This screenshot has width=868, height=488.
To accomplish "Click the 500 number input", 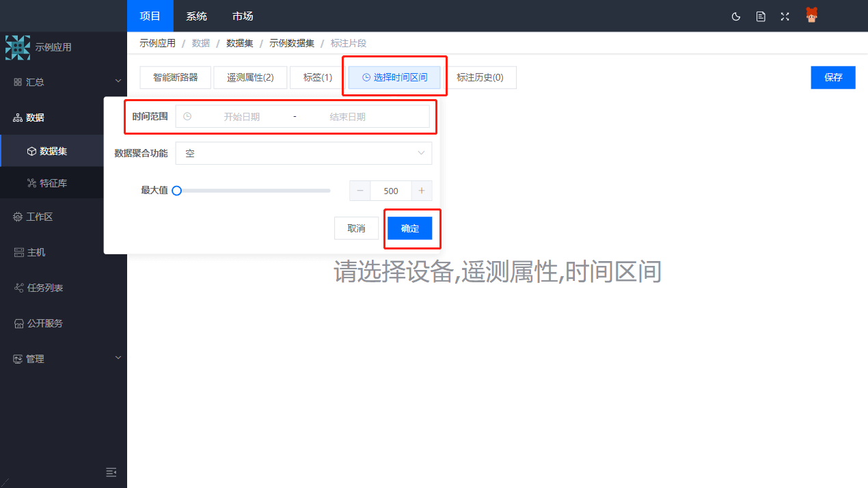I will point(391,191).
